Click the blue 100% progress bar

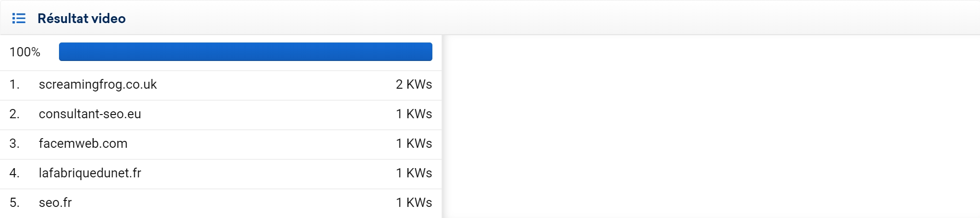click(x=246, y=52)
